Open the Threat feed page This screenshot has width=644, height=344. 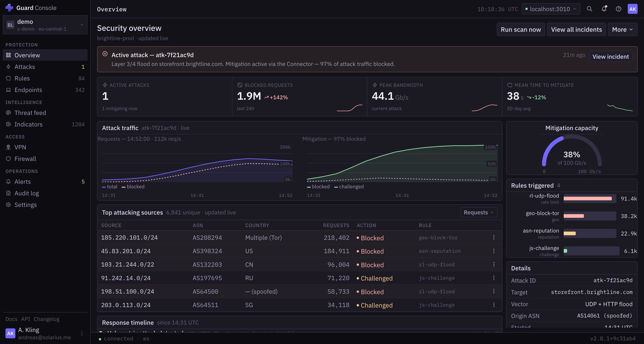click(45, 113)
